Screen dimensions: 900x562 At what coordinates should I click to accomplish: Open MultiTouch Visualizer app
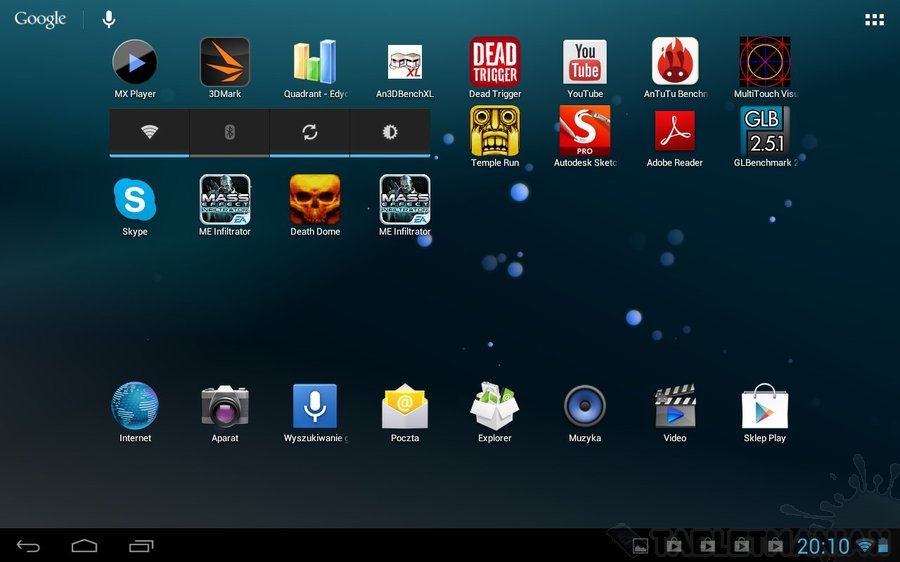pyautogui.click(x=765, y=62)
